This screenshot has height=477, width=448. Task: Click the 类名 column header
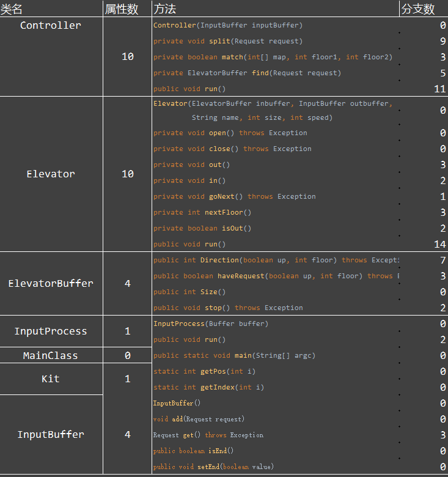point(12,9)
